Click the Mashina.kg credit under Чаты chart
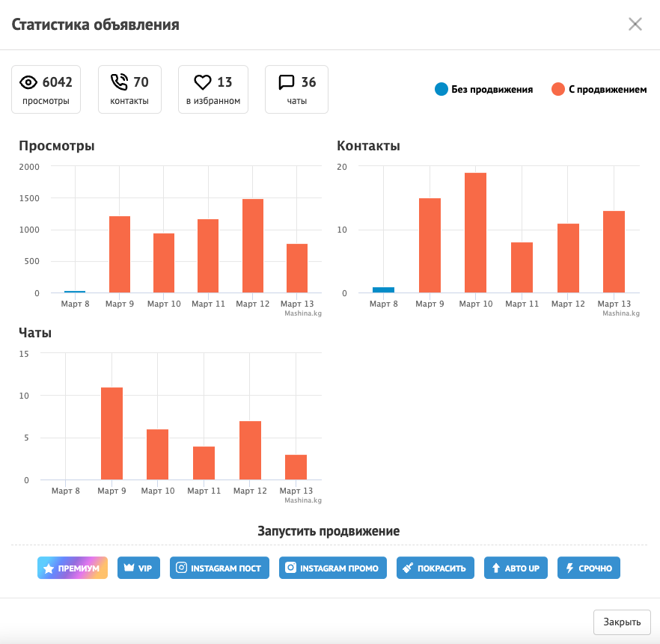Image resolution: width=660 pixels, height=644 pixels. pos(303,500)
